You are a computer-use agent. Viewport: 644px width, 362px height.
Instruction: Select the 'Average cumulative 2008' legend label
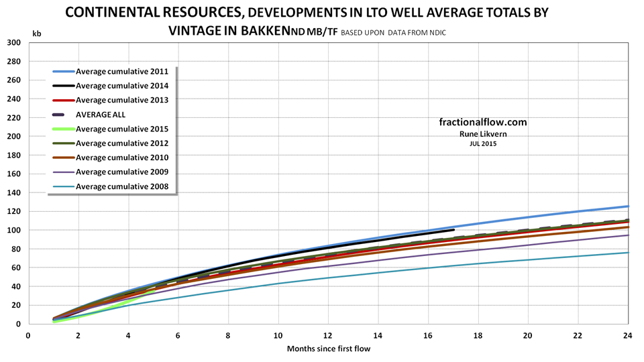coord(121,186)
